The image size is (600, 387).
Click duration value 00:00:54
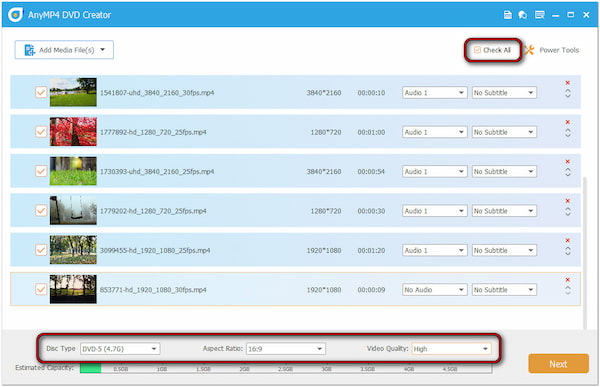click(x=371, y=171)
